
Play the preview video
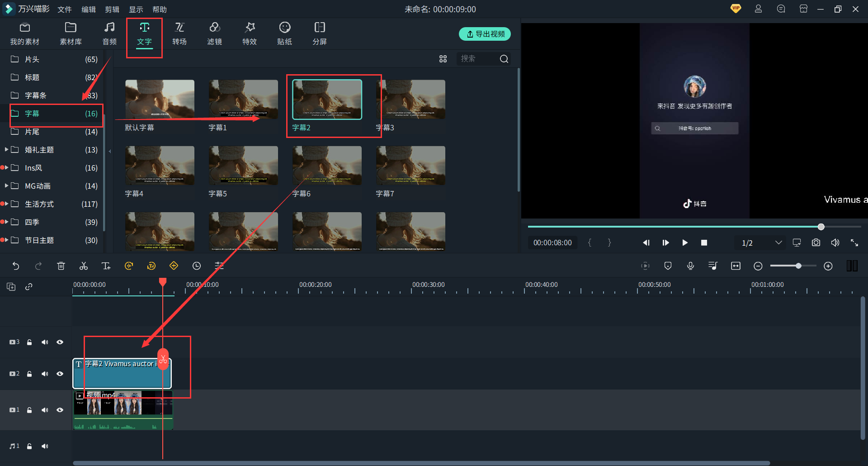(684, 243)
